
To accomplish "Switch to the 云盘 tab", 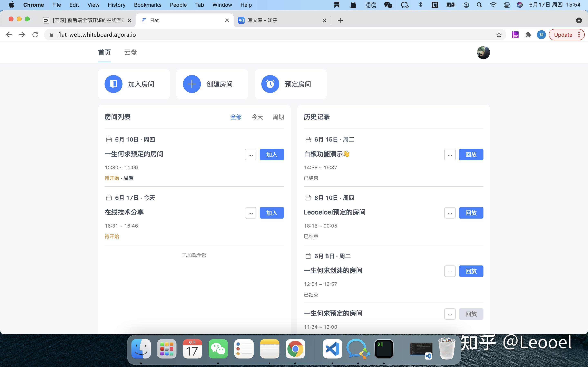I will coord(130,52).
